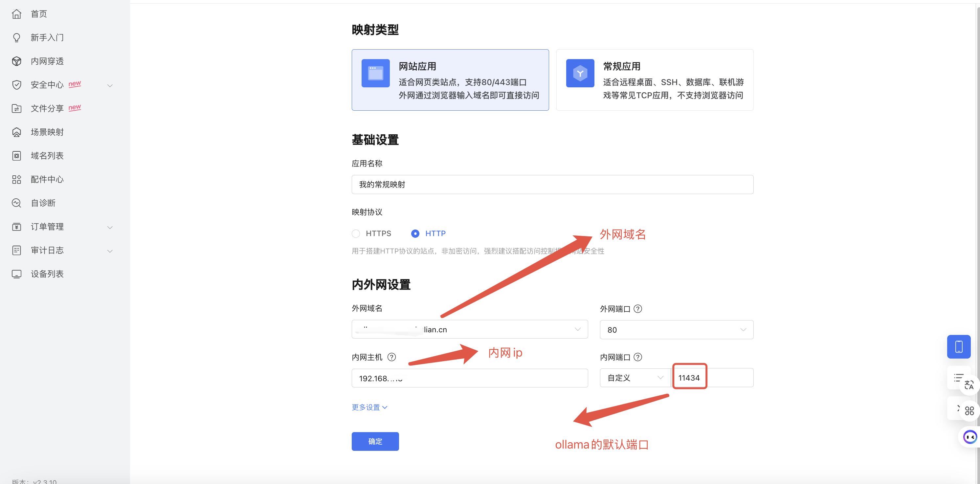Click the help icon beside 内网主机

tap(391, 357)
